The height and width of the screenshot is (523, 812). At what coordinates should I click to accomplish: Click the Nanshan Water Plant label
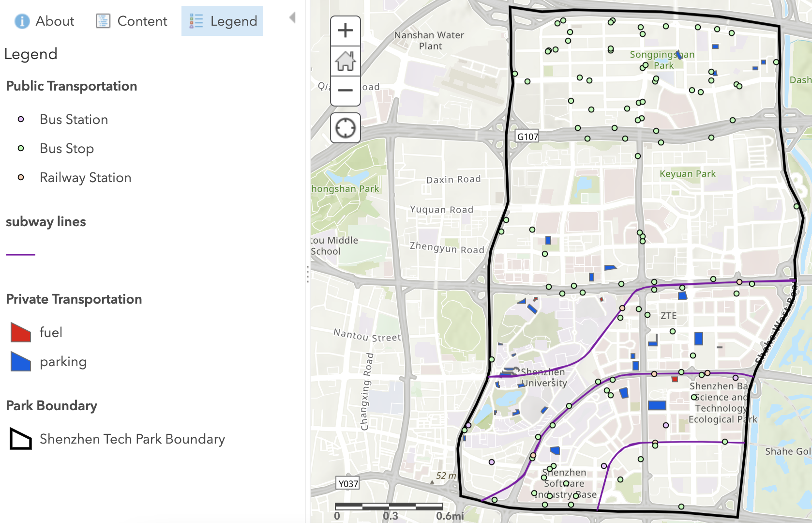tap(429, 41)
